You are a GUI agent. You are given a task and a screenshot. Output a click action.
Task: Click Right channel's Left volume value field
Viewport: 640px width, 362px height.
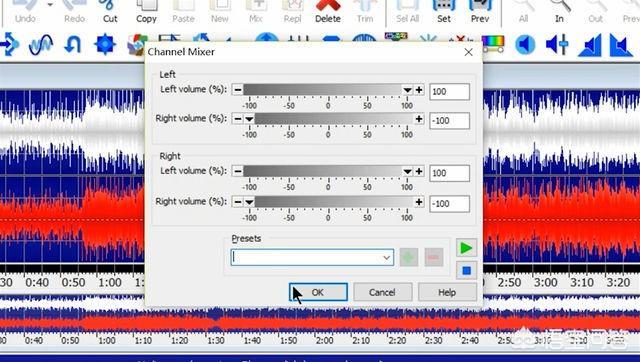[x=449, y=173]
